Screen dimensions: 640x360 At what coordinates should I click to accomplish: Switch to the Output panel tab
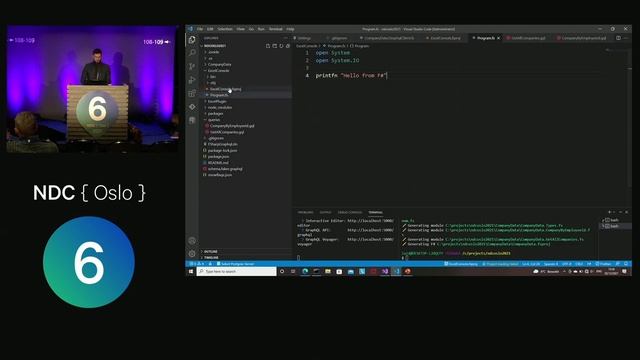coord(325,212)
